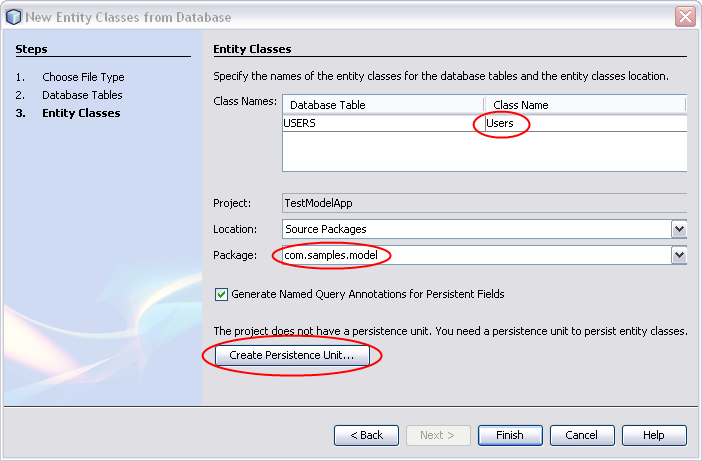702x461 pixels.
Task: Select the Choose File Type step
Action: pyautogui.click(x=83, y=77)
